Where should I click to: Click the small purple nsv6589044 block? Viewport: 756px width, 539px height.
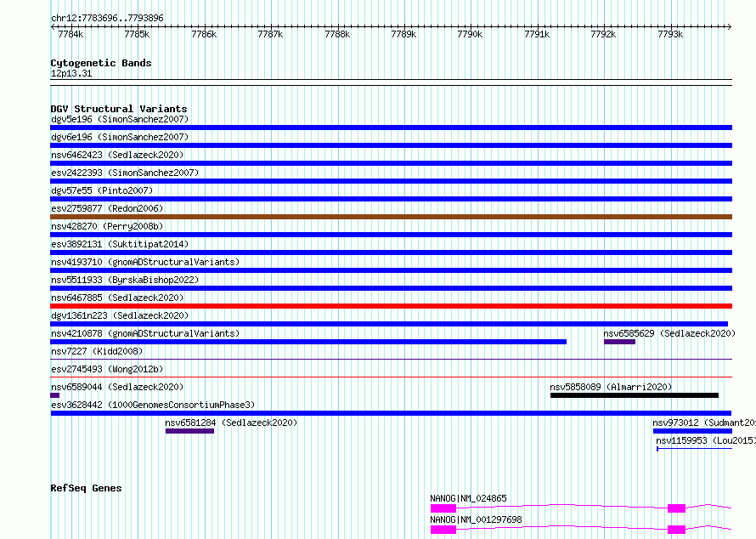click(55, 395)
